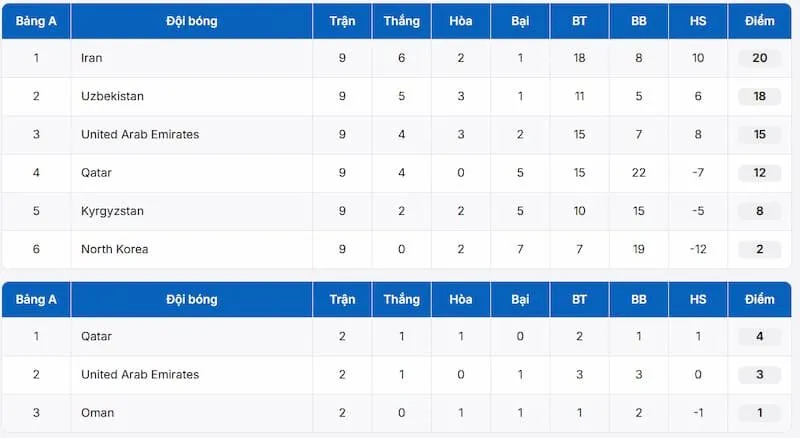The width and height of the screenshot is (800, 438).
Task: Click Oman team name
Action: pyautogui.click(x=98, y=412)
